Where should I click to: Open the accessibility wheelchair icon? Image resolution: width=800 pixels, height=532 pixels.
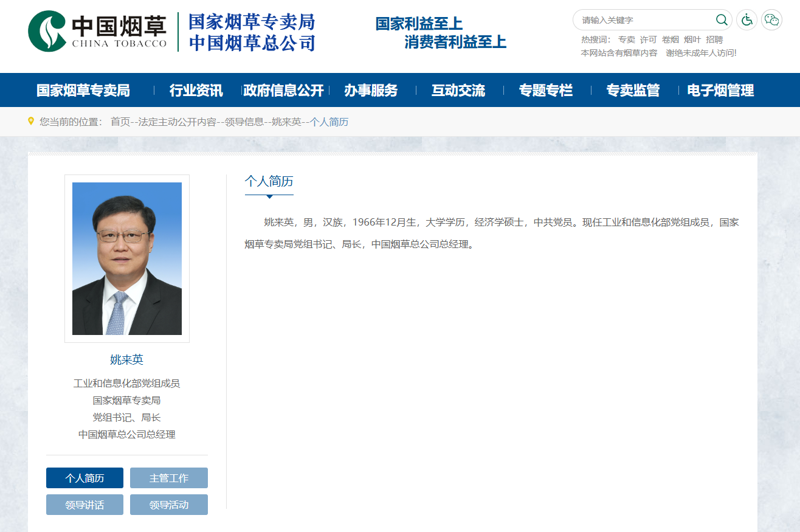click(x=747, y=20)
